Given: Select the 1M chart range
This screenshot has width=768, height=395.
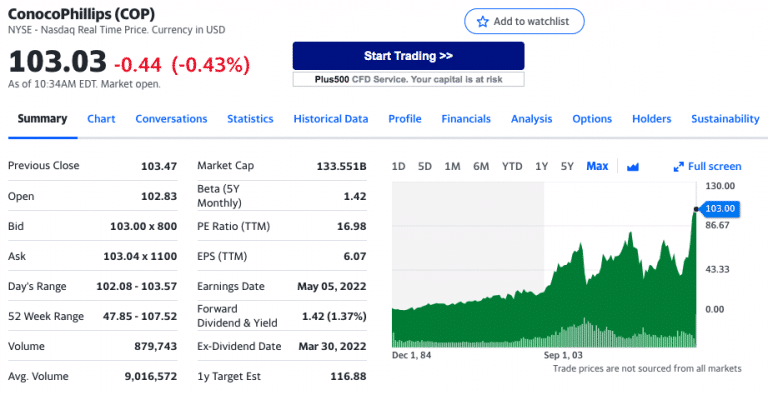Looking at the screenshot, I should (x=452, y=167).
